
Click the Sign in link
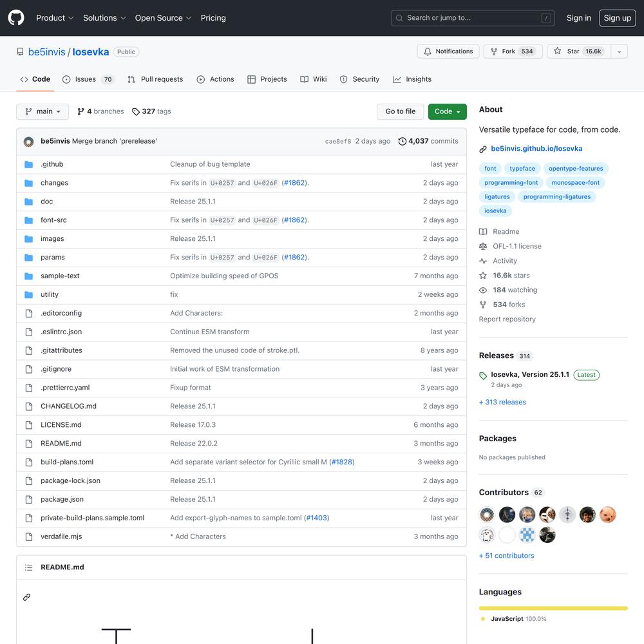579,18
